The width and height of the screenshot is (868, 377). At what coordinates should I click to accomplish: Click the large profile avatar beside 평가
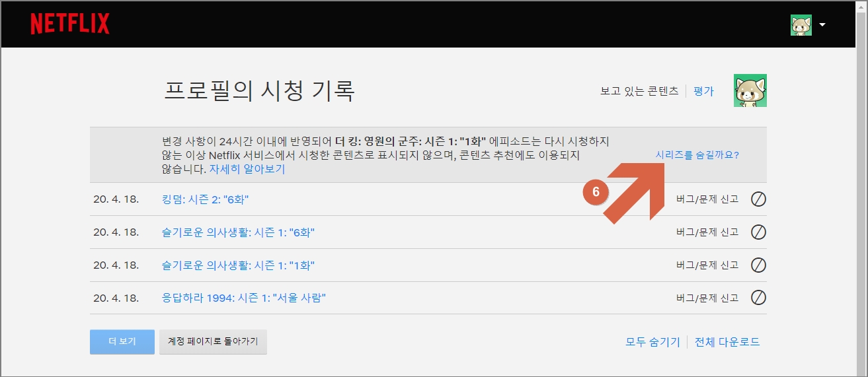(750, 90)
